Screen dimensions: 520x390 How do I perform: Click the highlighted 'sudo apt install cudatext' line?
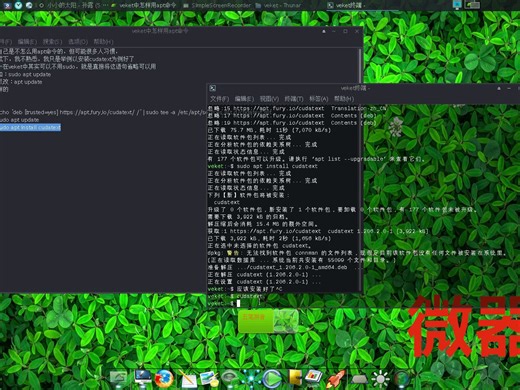(x=30, y=127)
